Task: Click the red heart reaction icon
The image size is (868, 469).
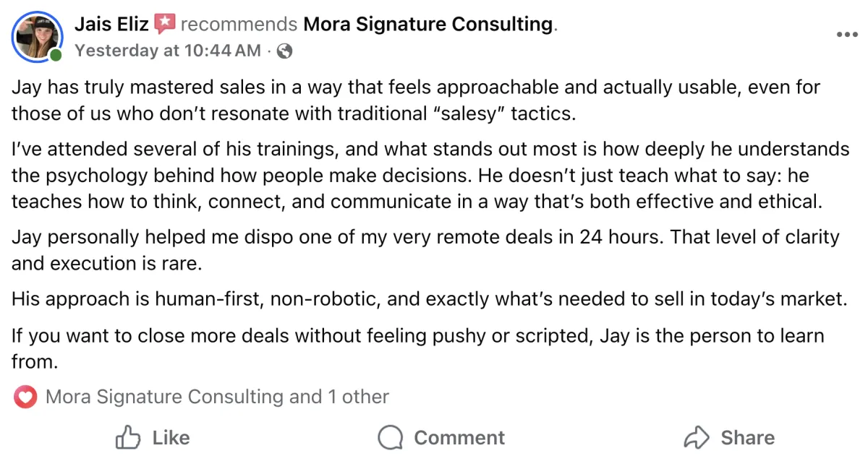Action: click(25, 397)
